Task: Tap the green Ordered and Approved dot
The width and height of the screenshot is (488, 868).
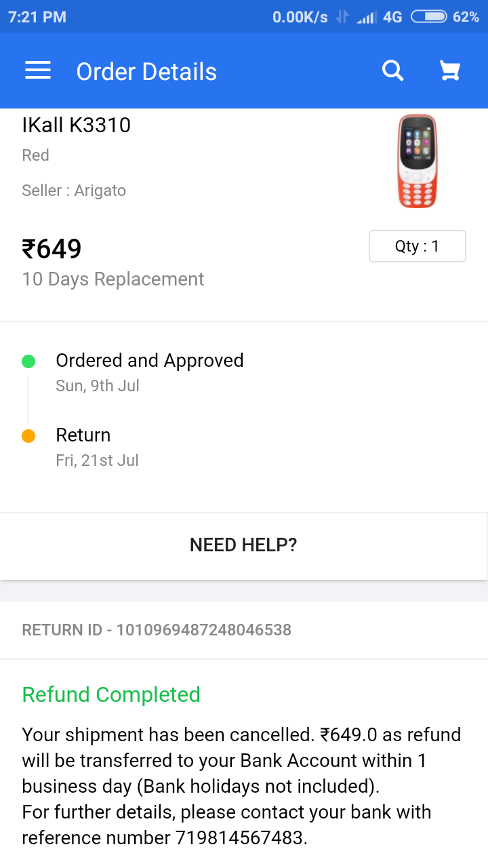Action: [x=28, y=361]
